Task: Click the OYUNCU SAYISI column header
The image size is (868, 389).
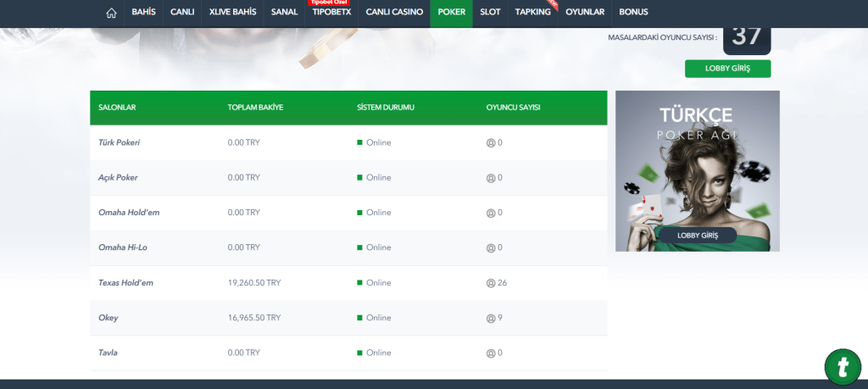Action: (513, 108)
